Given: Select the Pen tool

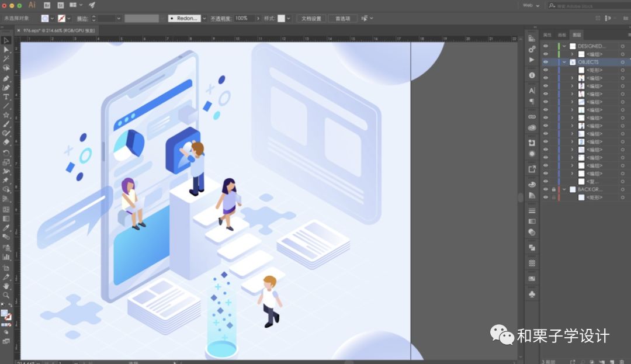Looking at the screenshot, I should click(6, 78).
